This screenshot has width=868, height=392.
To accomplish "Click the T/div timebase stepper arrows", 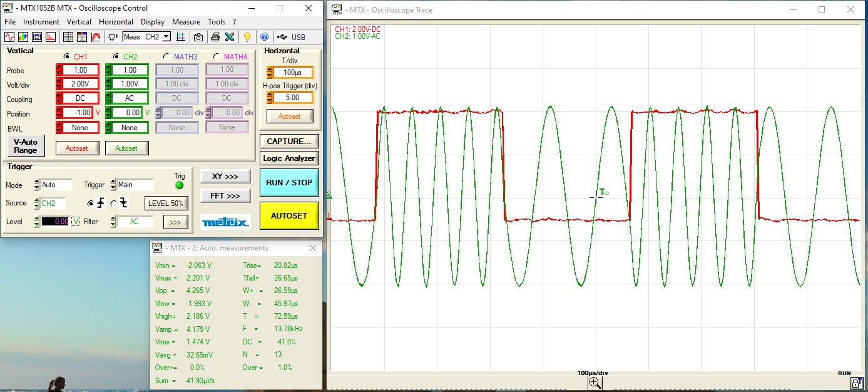I will [270, 73].
